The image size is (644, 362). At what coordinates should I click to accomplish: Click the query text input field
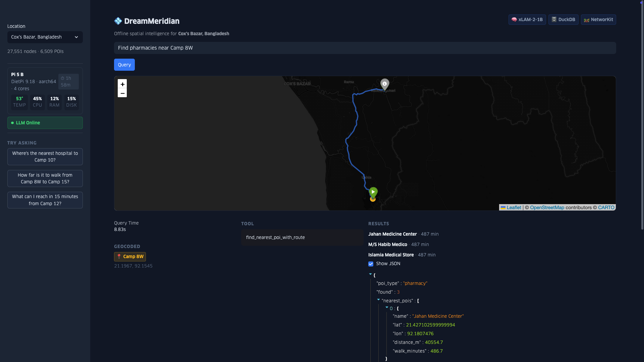pyautogui.click(x=365, y=48)
